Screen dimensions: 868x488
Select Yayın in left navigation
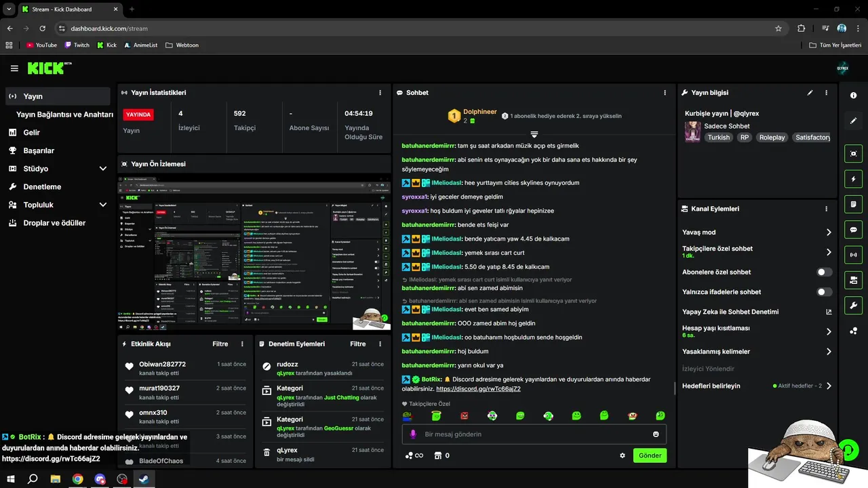58,96
